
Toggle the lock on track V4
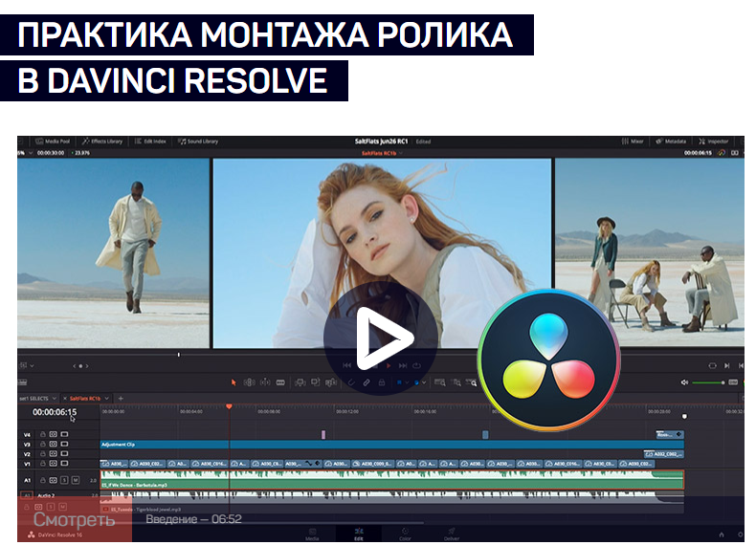(41, 434)
